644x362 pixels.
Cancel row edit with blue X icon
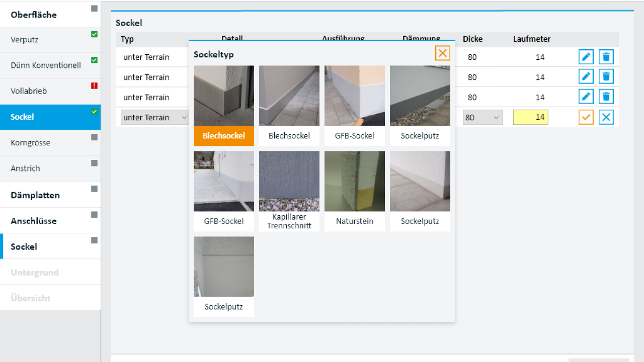point(606,117)
